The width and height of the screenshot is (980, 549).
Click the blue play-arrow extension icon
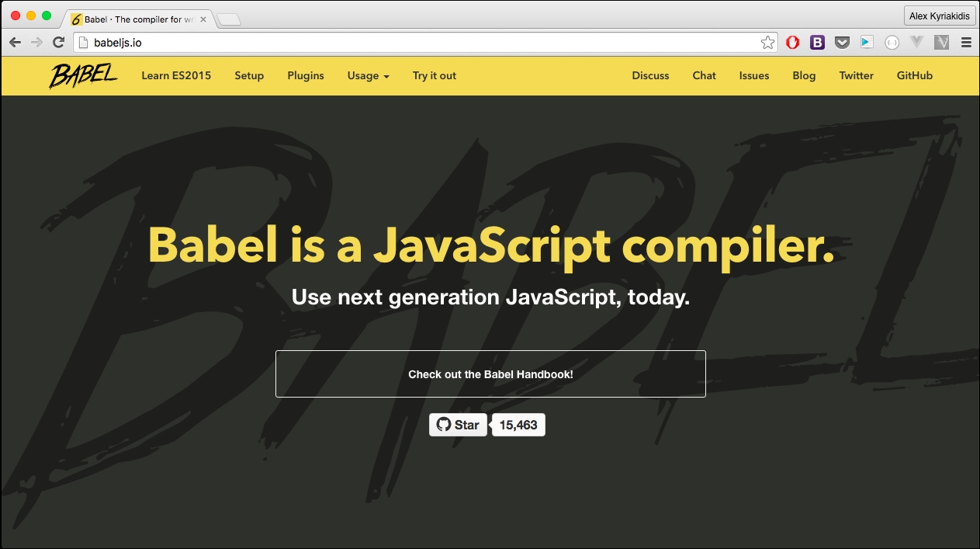point(867,43)
